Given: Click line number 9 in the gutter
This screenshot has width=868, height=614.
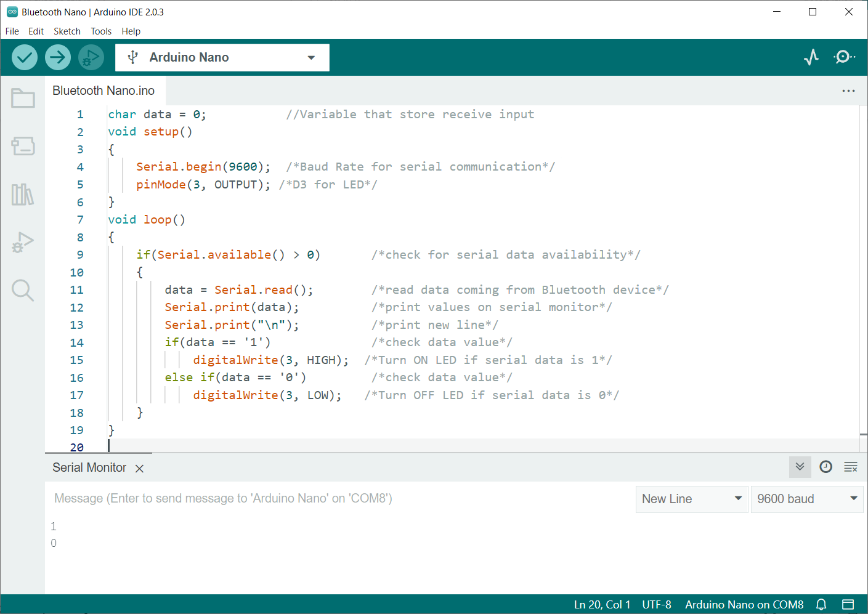Looking at the screenshot, I should coord(80,255).
